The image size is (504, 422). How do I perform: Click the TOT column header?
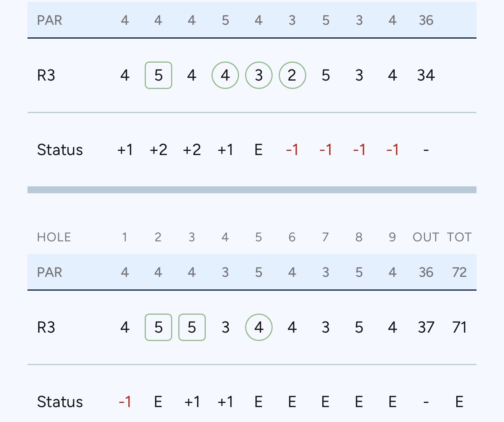click(x=459, y=237)
